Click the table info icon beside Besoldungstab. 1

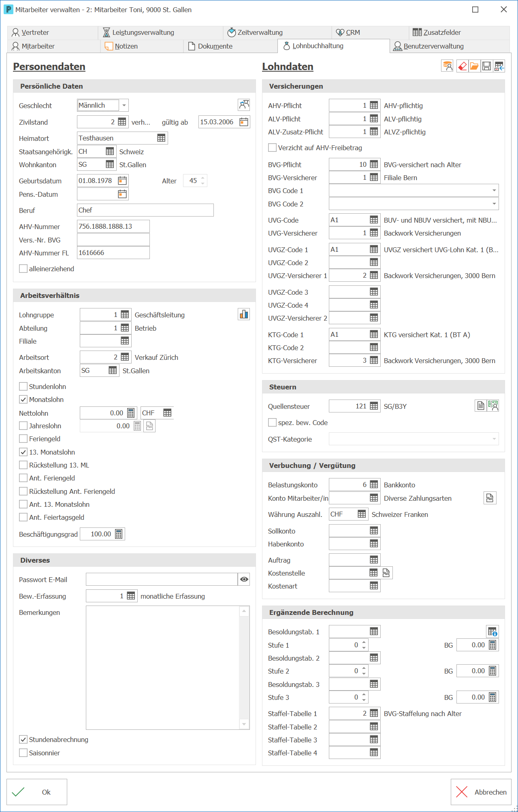tap(492, 631)
